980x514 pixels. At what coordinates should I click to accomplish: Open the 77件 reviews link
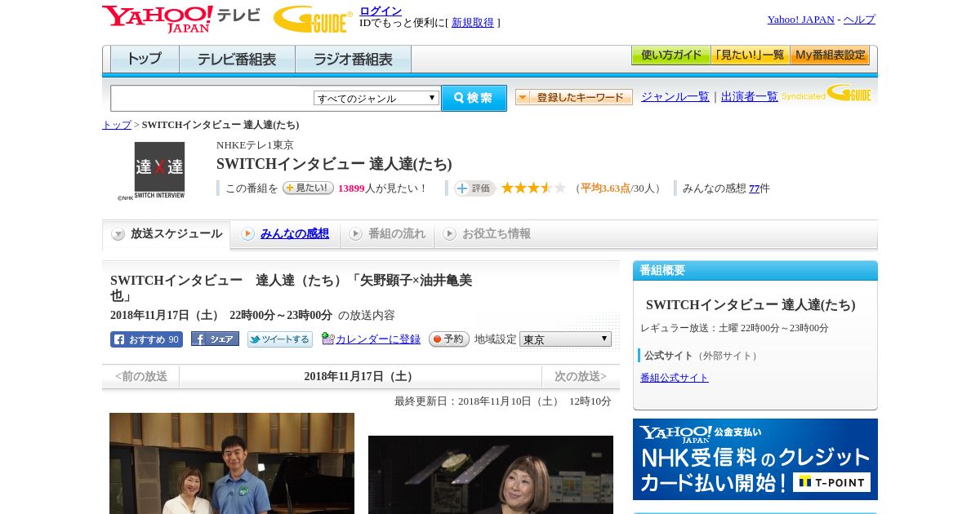(755, 188)
